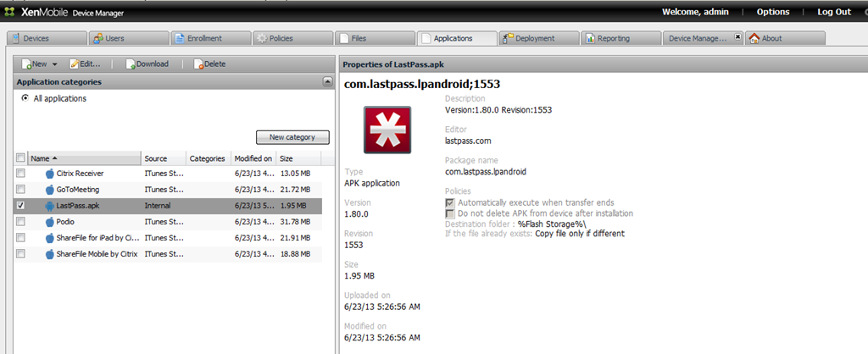This screenshot has width=868, height=354.
Task: Click the LastPass red asterisk app logo
Action: click(387, 130)
